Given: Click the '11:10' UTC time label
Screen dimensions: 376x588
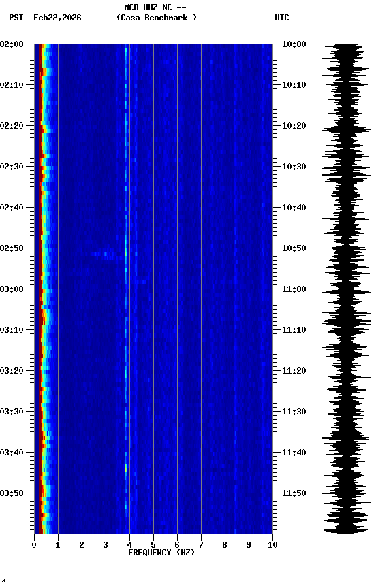Looking at the screenshot, I should (x=294, y=330).
